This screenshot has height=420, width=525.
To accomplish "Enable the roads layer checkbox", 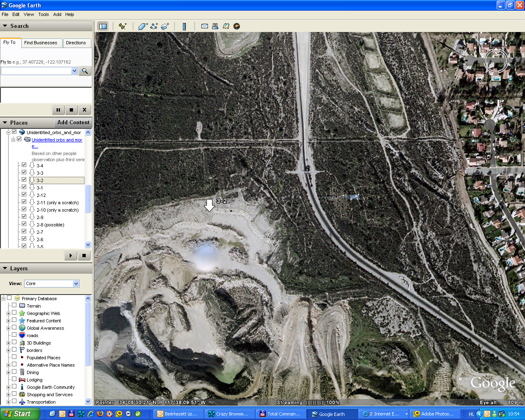I will (14, 335).
